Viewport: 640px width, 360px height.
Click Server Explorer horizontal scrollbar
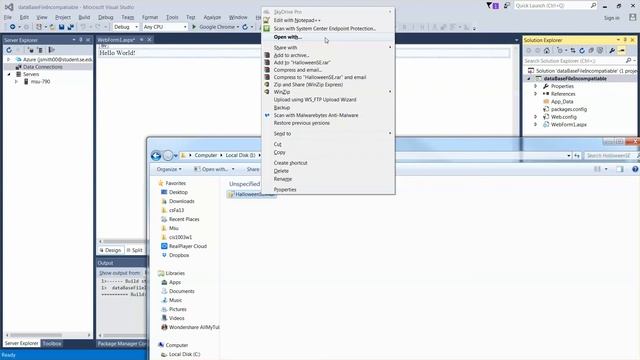click(48, 335)
